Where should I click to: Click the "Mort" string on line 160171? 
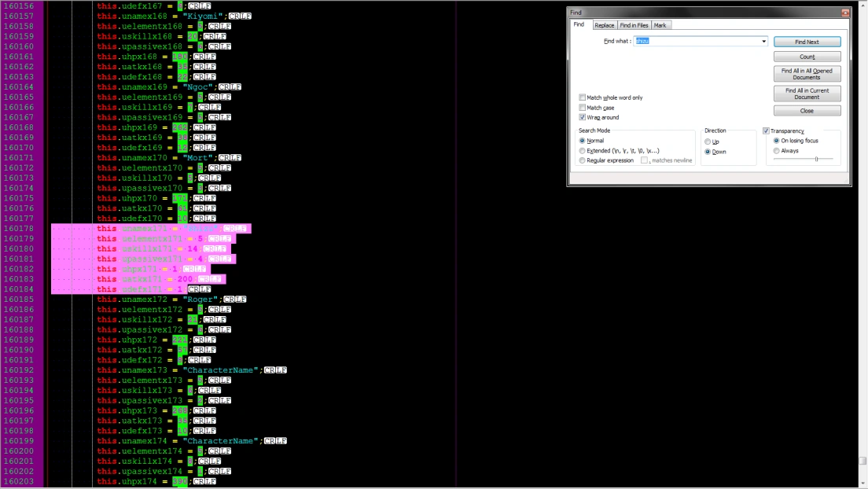point(197,158)
